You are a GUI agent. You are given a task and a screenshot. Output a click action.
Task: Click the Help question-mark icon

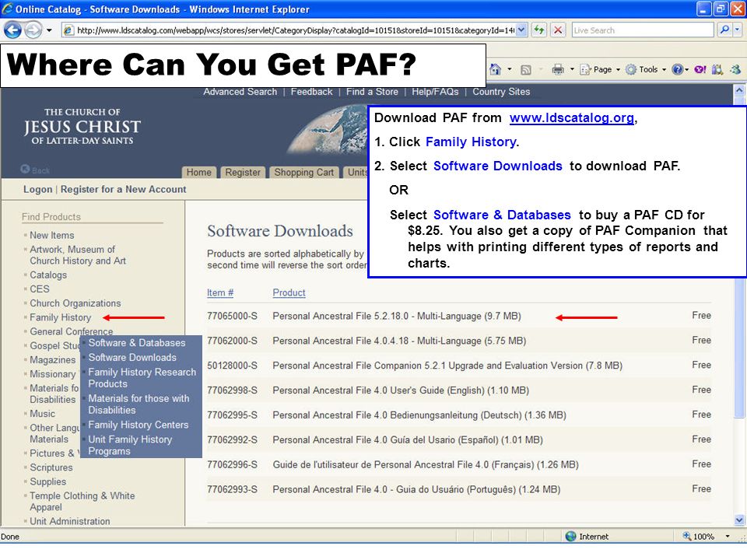click(x=677, y=69)
